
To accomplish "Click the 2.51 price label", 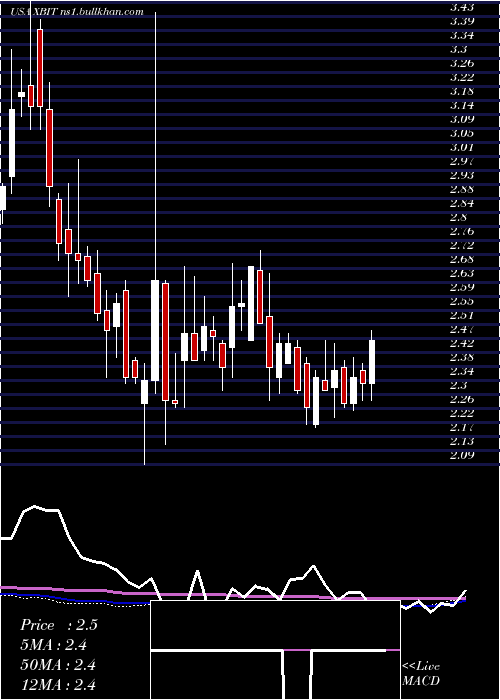I will pos(462,315).
